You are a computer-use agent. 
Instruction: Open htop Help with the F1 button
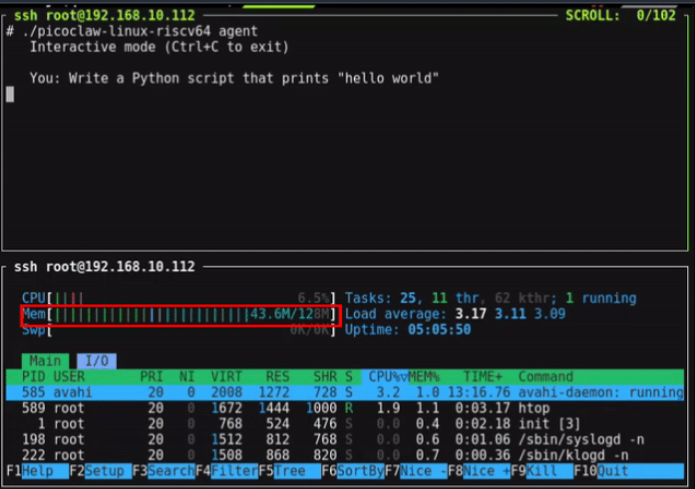(x=38, y=470)
